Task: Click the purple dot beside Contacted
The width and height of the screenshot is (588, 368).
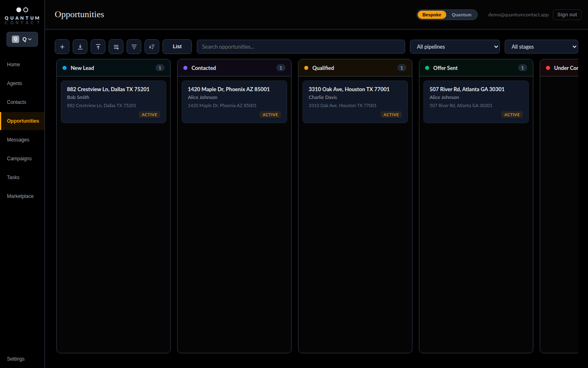Action: pos(185,68)
